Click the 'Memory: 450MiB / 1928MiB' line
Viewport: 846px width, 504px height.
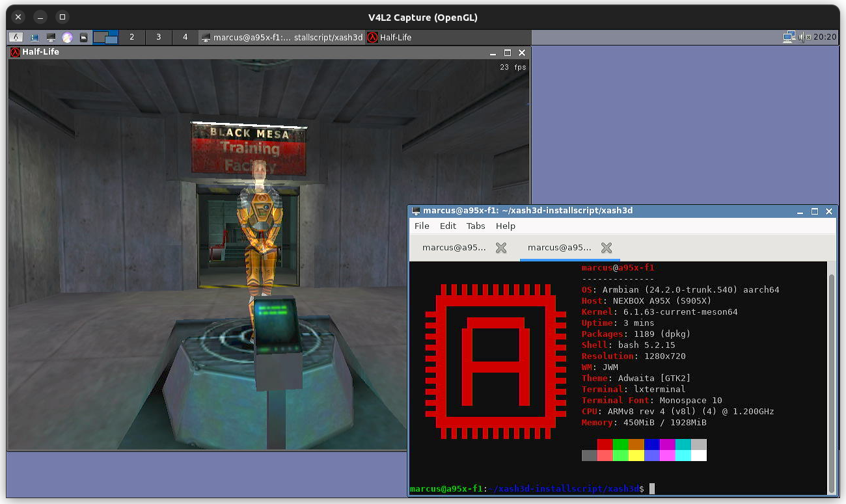click(644, 423)
